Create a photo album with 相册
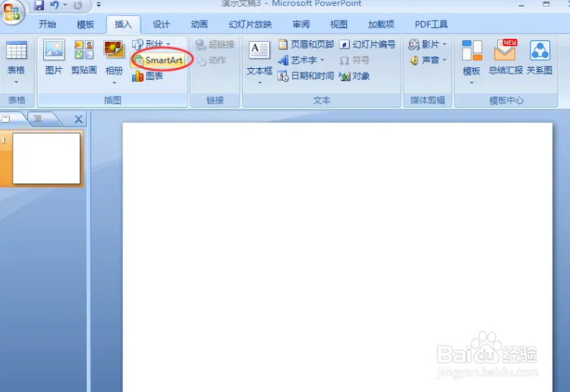 pos(114,57)
